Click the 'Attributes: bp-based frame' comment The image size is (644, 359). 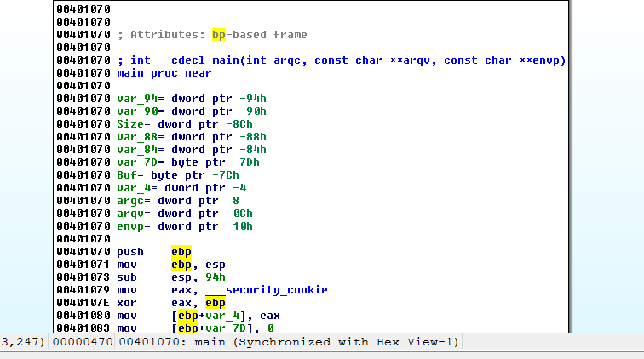213,35
